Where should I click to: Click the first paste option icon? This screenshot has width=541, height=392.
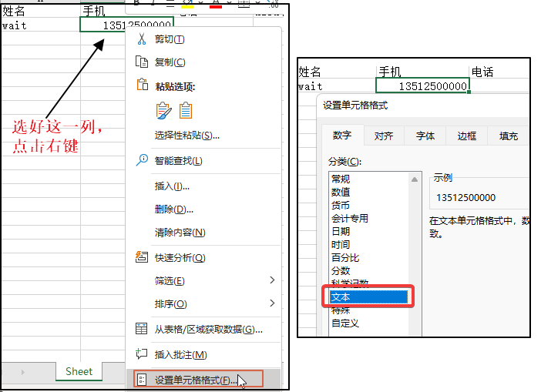[163, 111]
